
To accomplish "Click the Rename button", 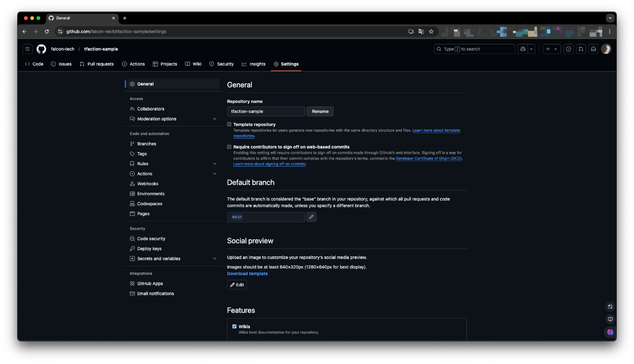I will [320, 111].
